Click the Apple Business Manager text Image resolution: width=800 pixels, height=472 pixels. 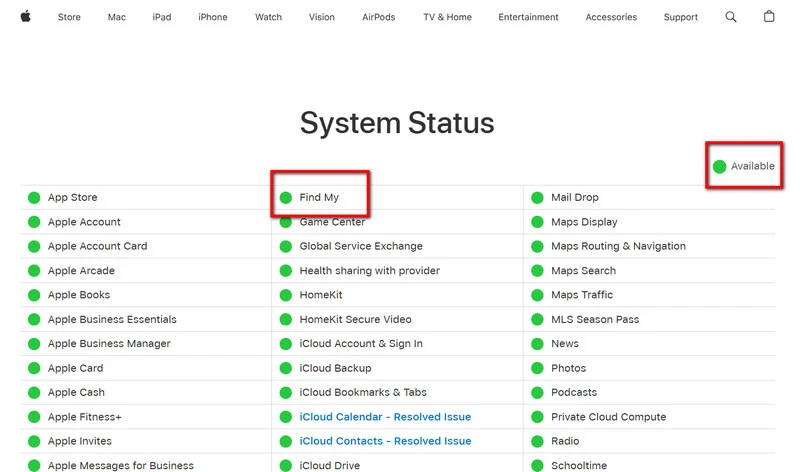click(109, 343)
